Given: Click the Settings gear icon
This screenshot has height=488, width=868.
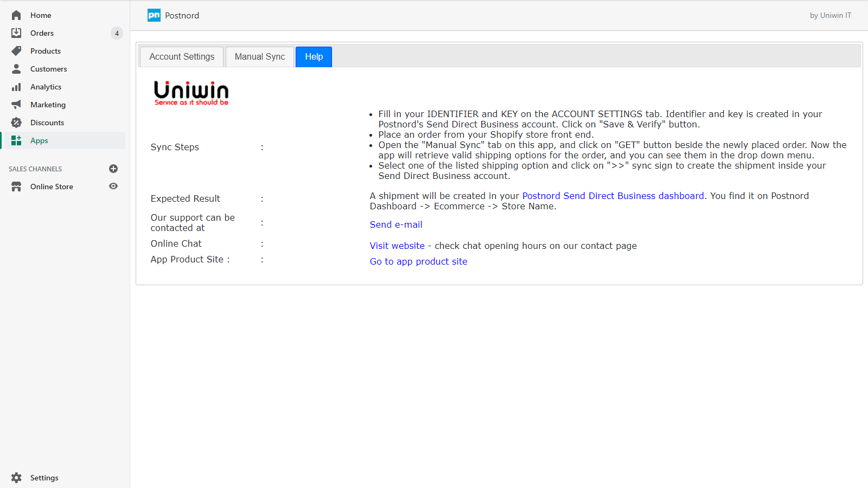Looking at the screenshot, I should point(16,478).
